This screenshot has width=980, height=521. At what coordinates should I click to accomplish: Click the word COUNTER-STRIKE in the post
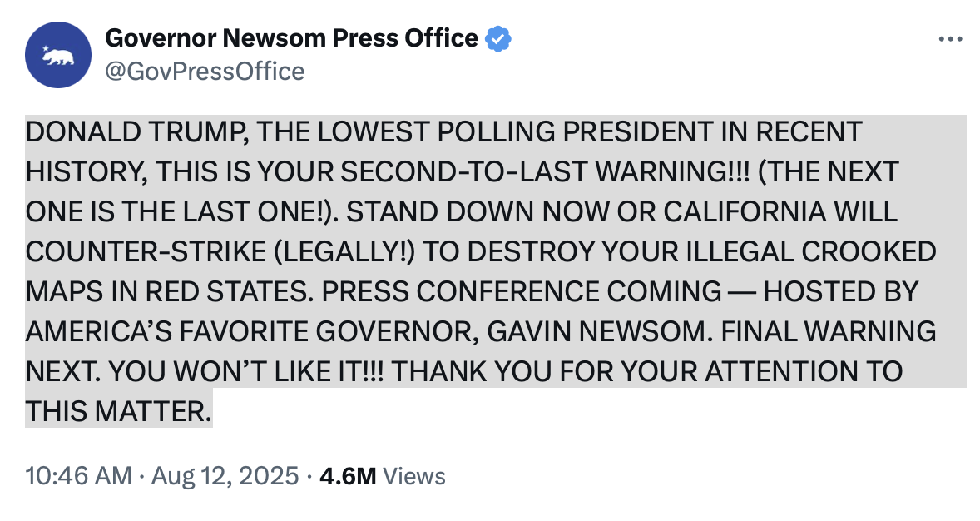pos(146,252)
